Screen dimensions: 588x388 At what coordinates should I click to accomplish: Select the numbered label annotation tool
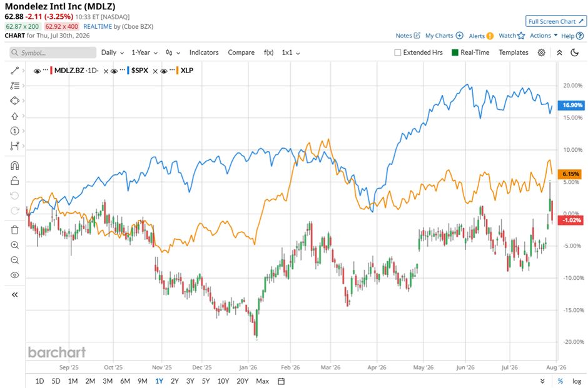(14, 131)
